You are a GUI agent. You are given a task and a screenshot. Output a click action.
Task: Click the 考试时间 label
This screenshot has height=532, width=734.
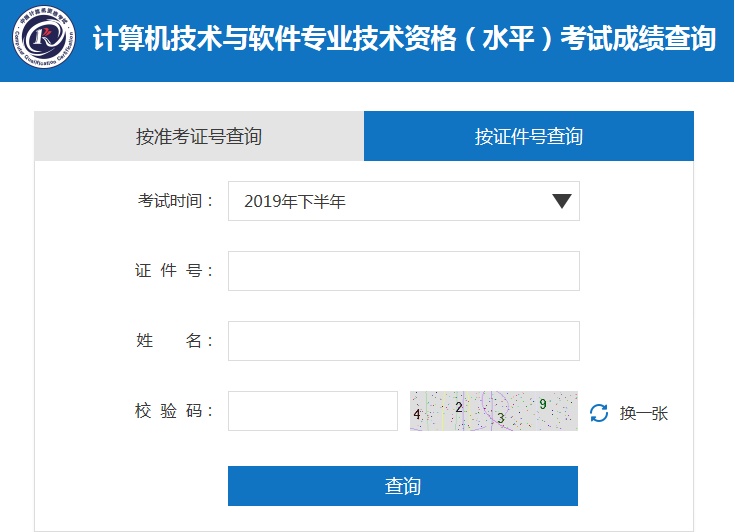pos(176,201)
